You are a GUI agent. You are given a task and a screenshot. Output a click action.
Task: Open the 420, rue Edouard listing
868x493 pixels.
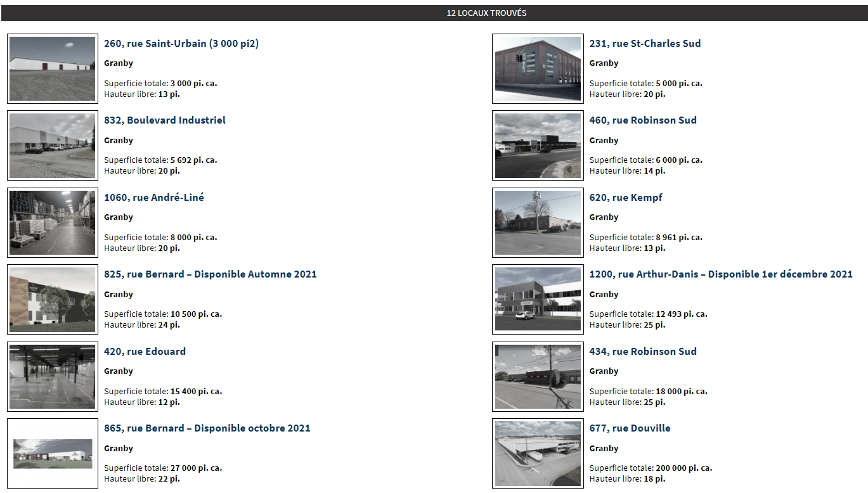coord(145,352)
